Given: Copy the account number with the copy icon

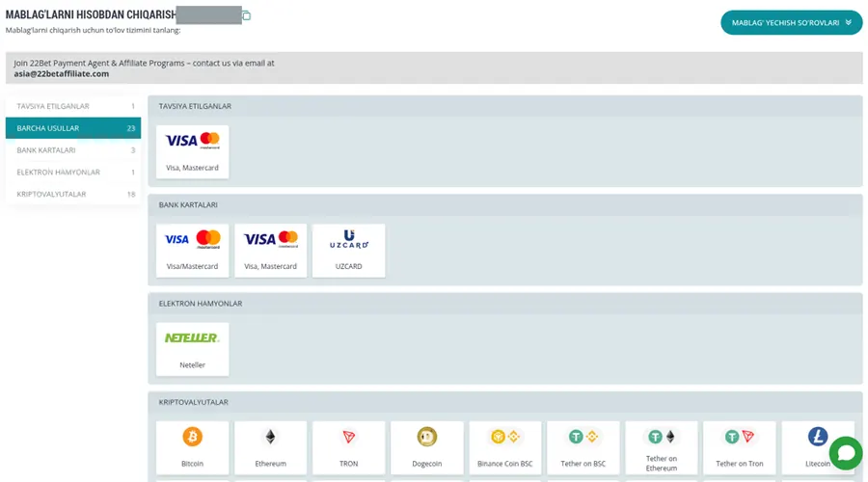Looking at the screenshot, I should (246, 15).
